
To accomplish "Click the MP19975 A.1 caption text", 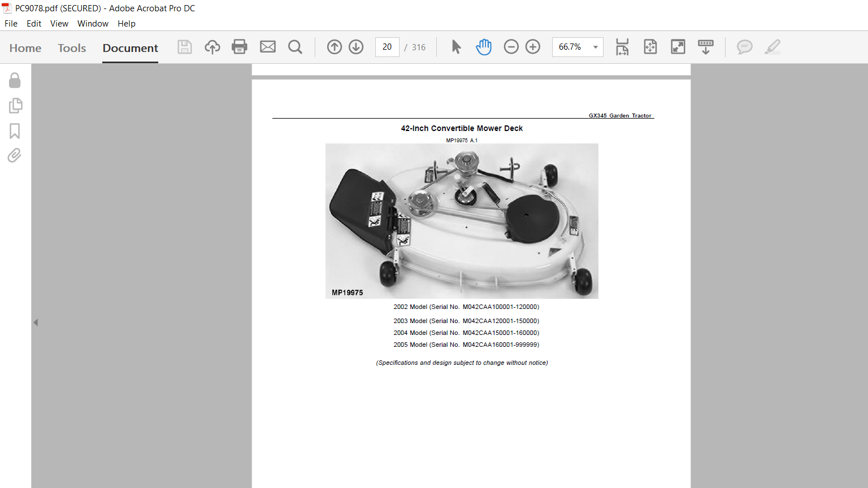I will coord(462,140).
